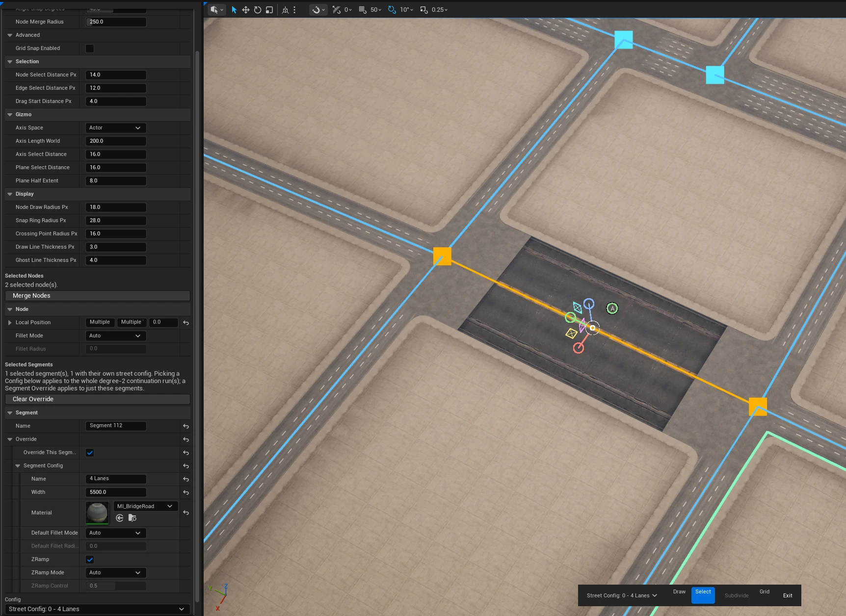
Task: Switch to Draw mode
Action: click(679, 592)
